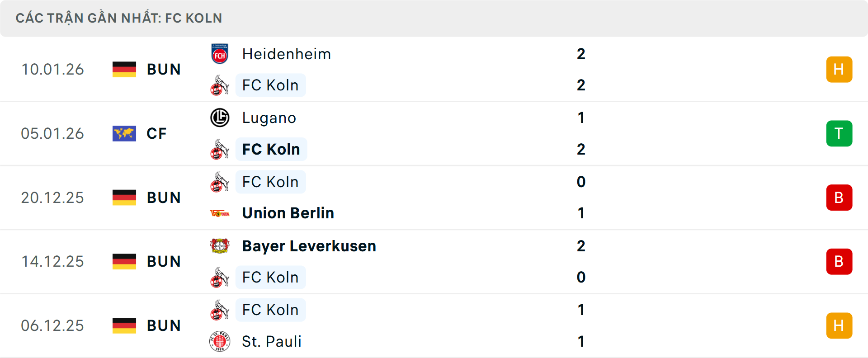The width and height of the screenshot is (868, 358).
Task: Expand the BUN competition label on 20.12.25 row
Action: [164, 198]
